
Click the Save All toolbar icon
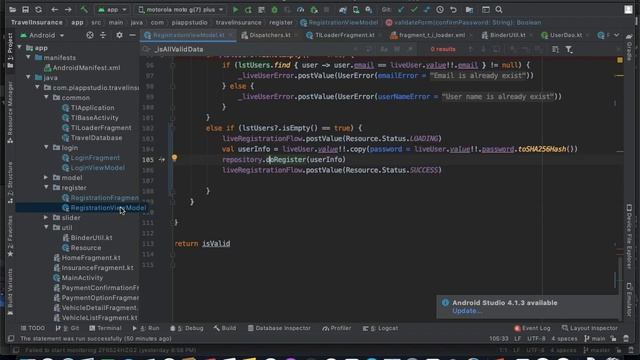(x=25, y=9)
